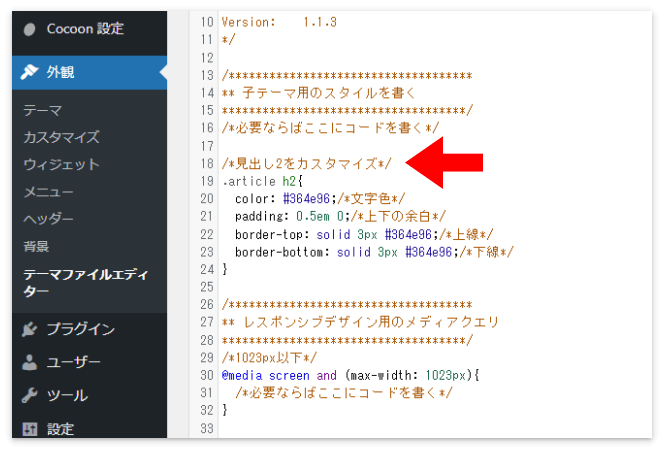This screenshot has height=451, width=664.
Task: Open 背景 submenu item
Action: pyautogui.click(x=36, y=246)
